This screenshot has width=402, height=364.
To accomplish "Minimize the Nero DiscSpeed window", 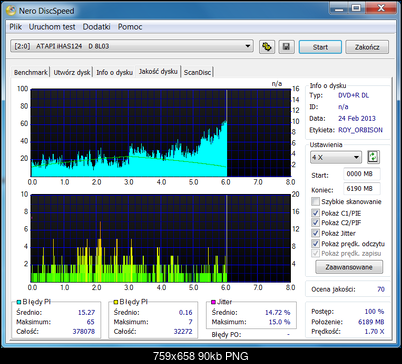I will coord(339,8).
